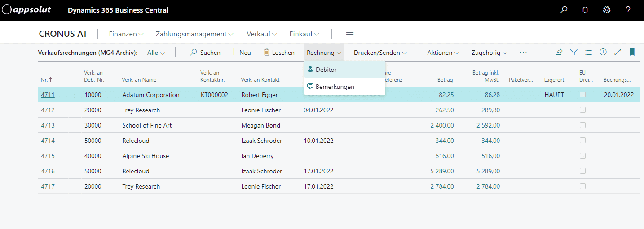This screenshot has width=644, height=229.
Task: Choose Bemerkungen in the dropdown
Action: pyautogui.click(x=335, y=87)
